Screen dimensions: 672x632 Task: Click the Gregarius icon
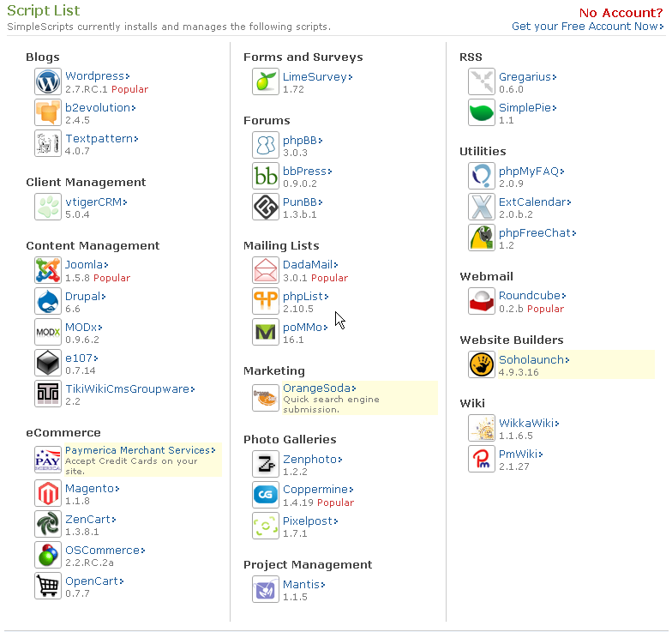(482, 81)
